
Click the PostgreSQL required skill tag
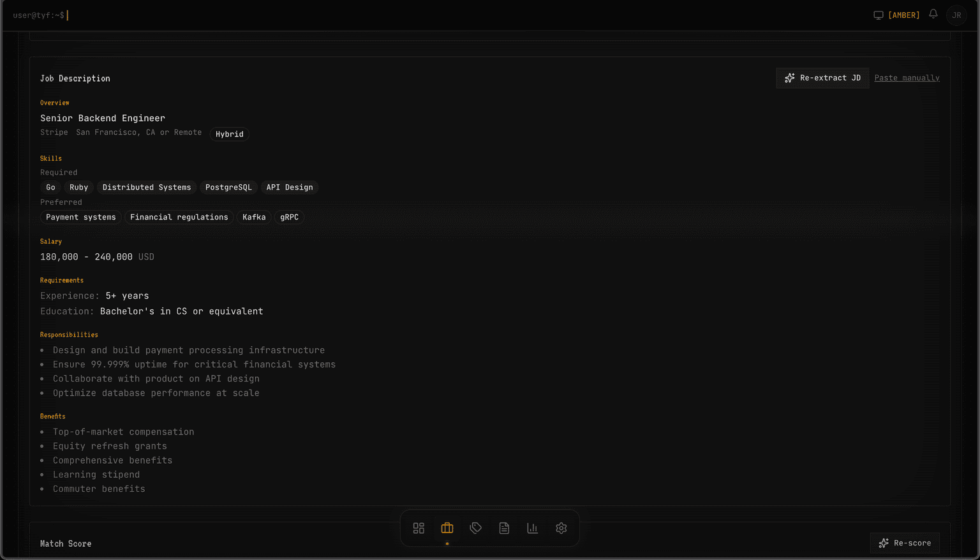pos(228,188)
